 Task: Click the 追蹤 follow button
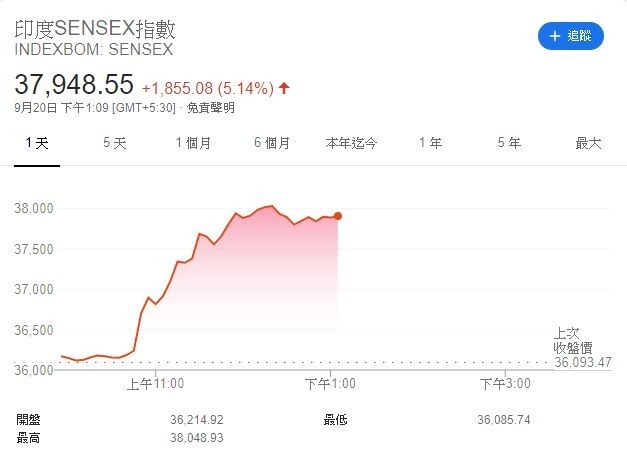tap(571, 36)
